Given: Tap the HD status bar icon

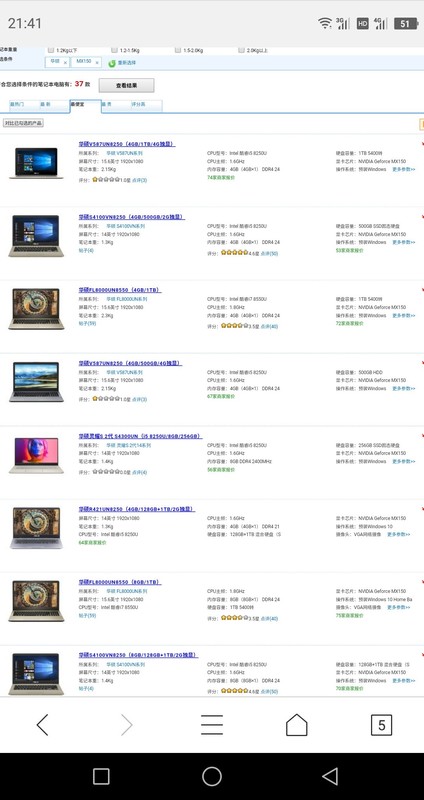Looking at the screenshot, I should [x=363, y=23].
